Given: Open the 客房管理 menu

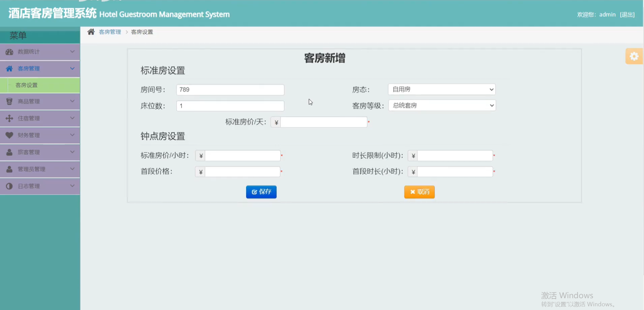Looking at the screenshot, I should click(40, 69).
